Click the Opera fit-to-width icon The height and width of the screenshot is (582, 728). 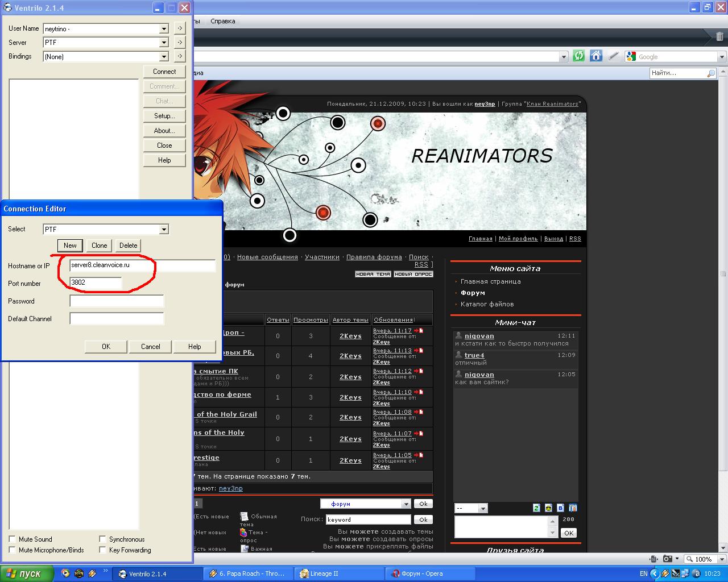(653, 559)
